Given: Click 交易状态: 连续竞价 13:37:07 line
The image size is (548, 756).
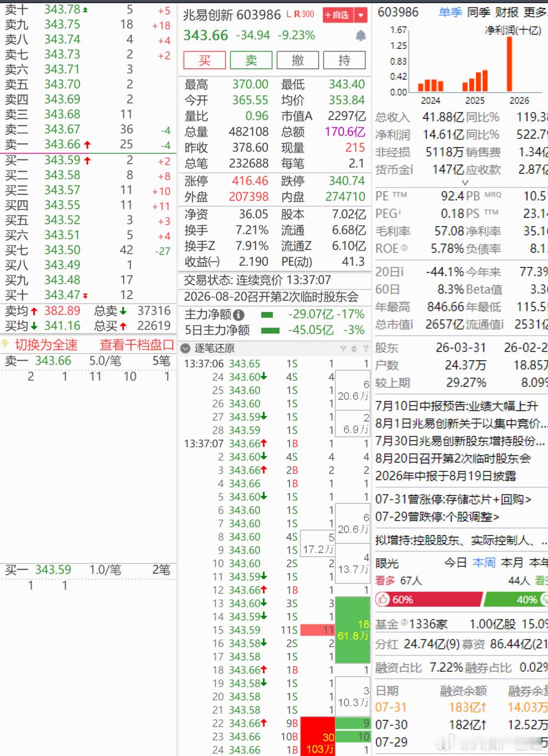Looking at the screenshot, I should coord(257,280).
